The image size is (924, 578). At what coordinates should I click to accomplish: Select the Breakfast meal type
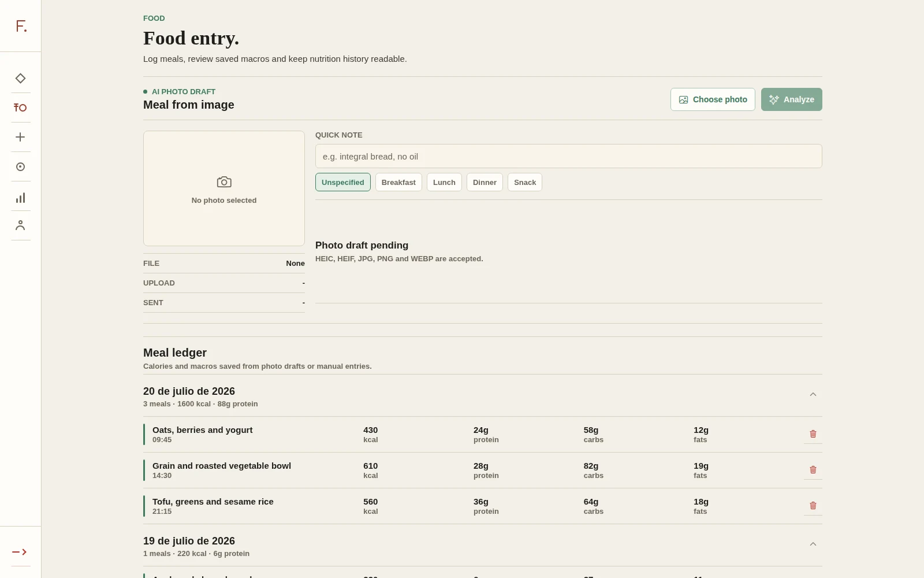pyautogui.click(x=398, y=182)
